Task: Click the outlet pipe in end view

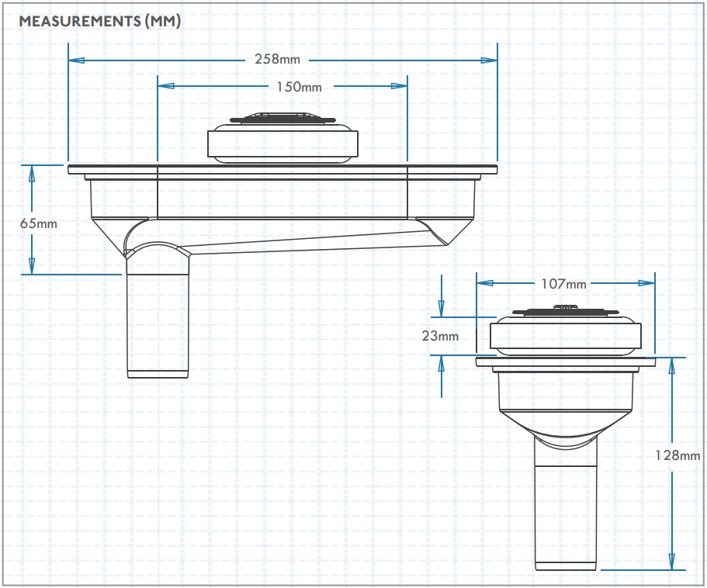Action: pos(566,503)
